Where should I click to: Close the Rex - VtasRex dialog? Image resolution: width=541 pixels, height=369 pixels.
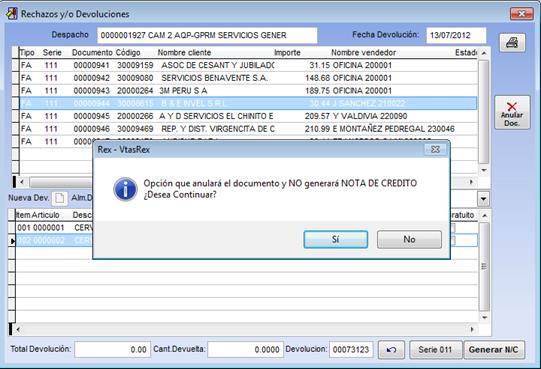tap(435, 149)
